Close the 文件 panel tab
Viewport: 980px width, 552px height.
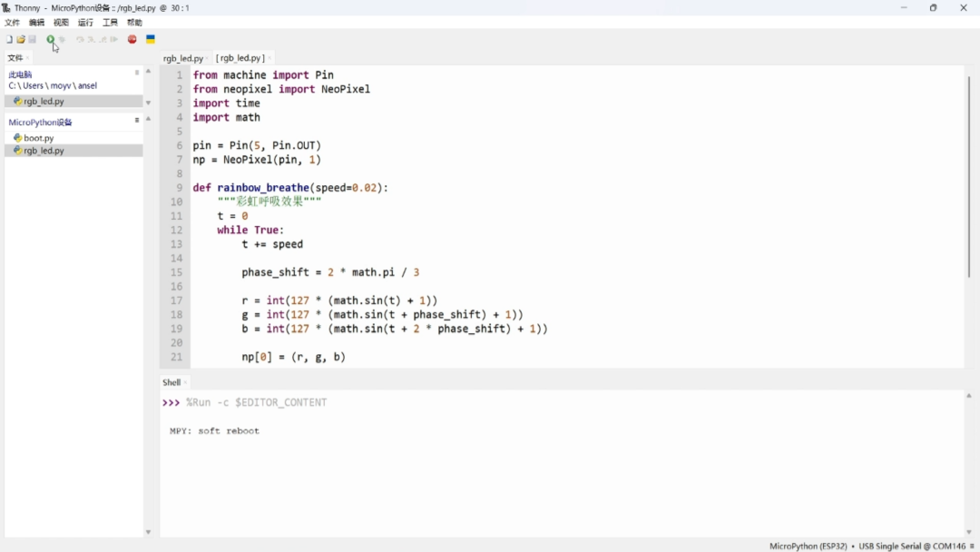[27, 58]
